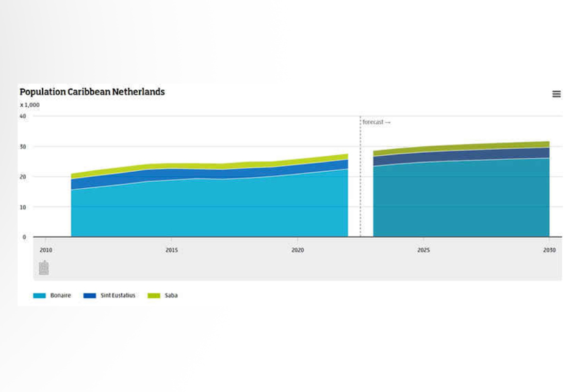Viewport: 588px width, 392px height.
Task: Select the 2010 x-axis label
Action: [46, 250]
